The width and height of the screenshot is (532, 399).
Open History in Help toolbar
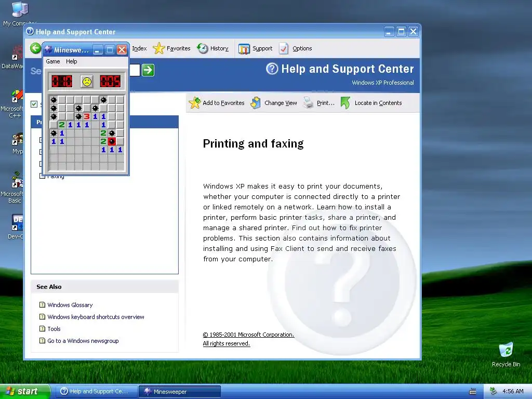[x=219, y=48]
